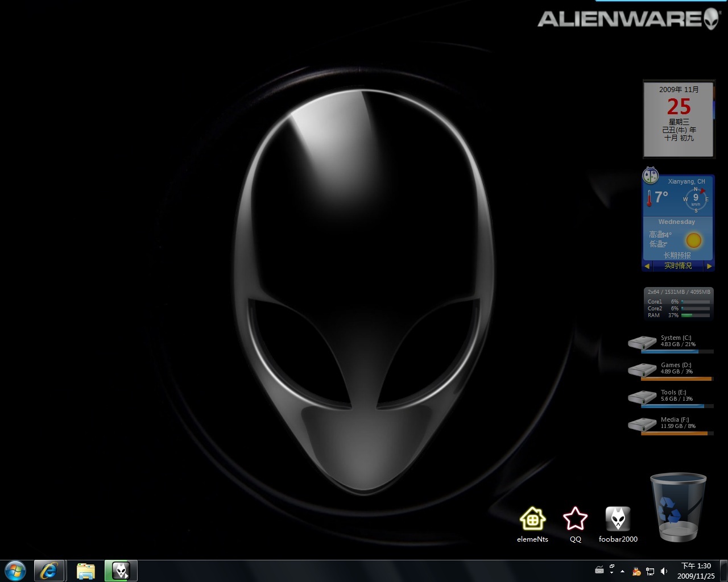Image resolution: width=728 pixels, height=582 pixels.
Task: Open the 长期预报 long-term forecast link
Action: (677, 256)
